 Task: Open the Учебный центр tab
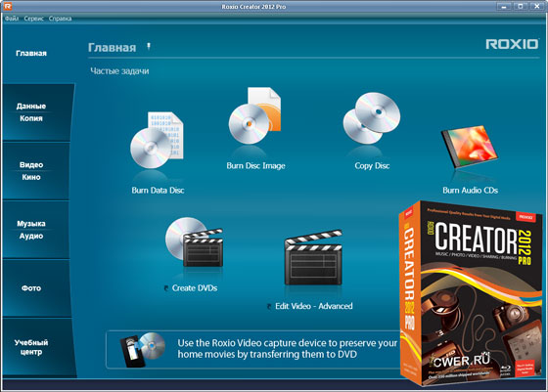click(x=38, y=347)
